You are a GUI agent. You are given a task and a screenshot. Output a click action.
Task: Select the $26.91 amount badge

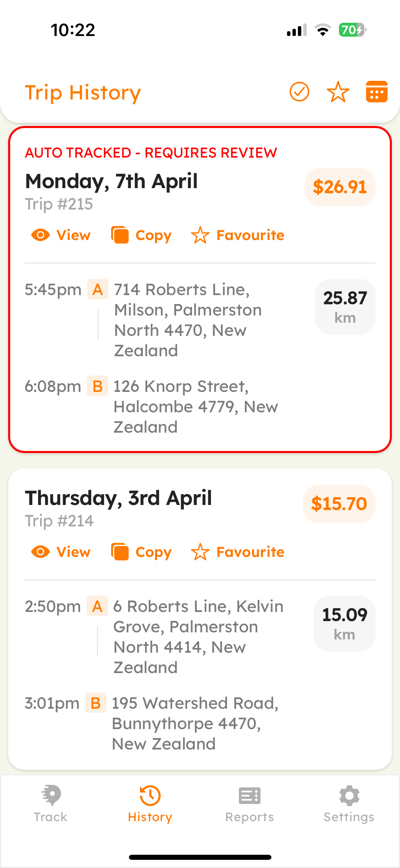tap(340, 187)
